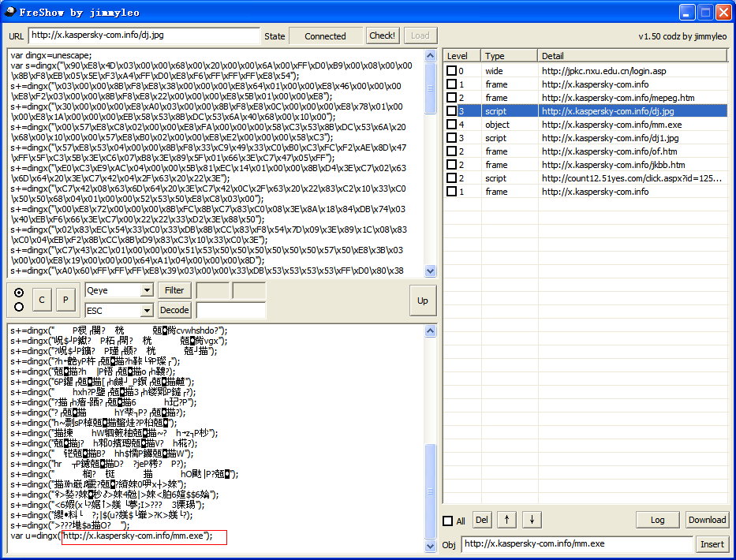Sort list by Level column header
This screenshot has width=736, height=560.
point(462,56)
